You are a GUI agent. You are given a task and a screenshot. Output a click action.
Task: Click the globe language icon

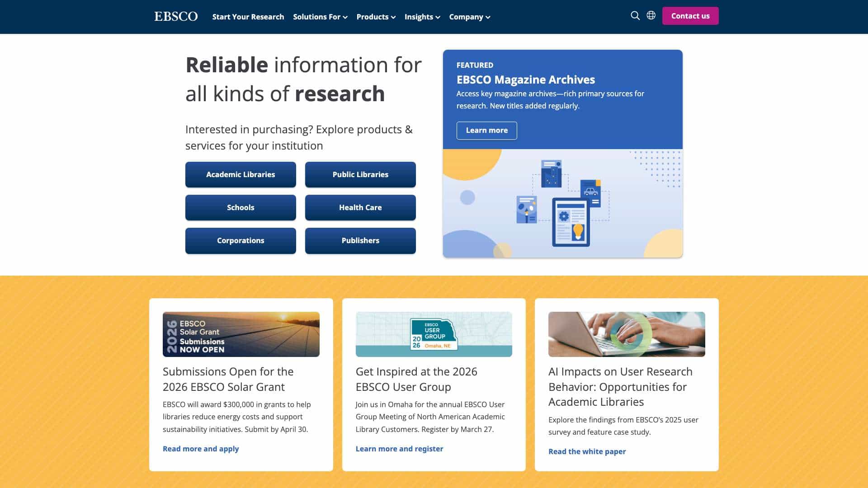651,15
